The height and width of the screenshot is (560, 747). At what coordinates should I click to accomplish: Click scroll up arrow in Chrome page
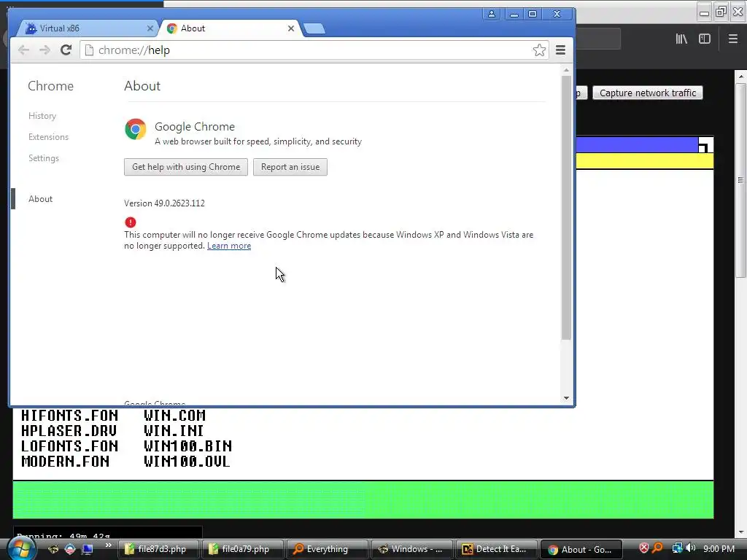[566, 70]
